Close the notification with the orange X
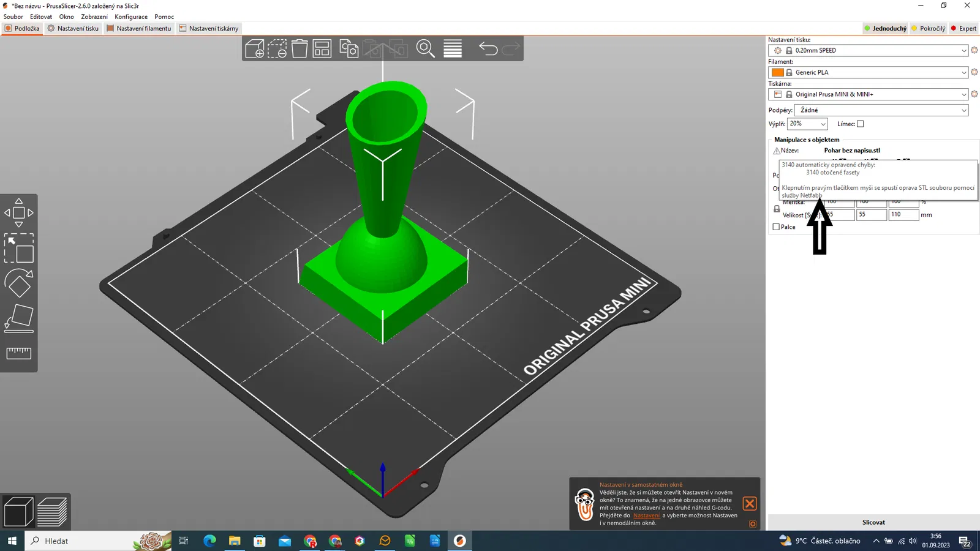 750,504
